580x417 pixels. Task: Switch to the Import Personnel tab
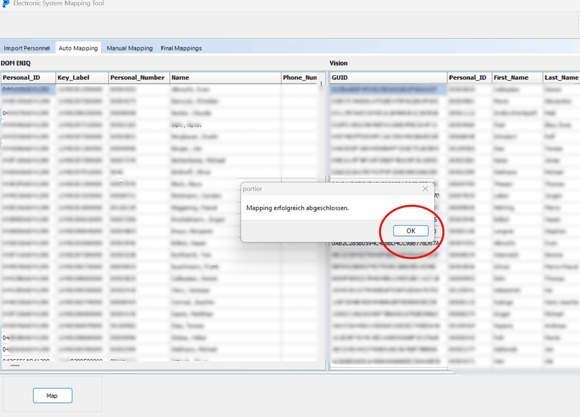coord(27,48)
